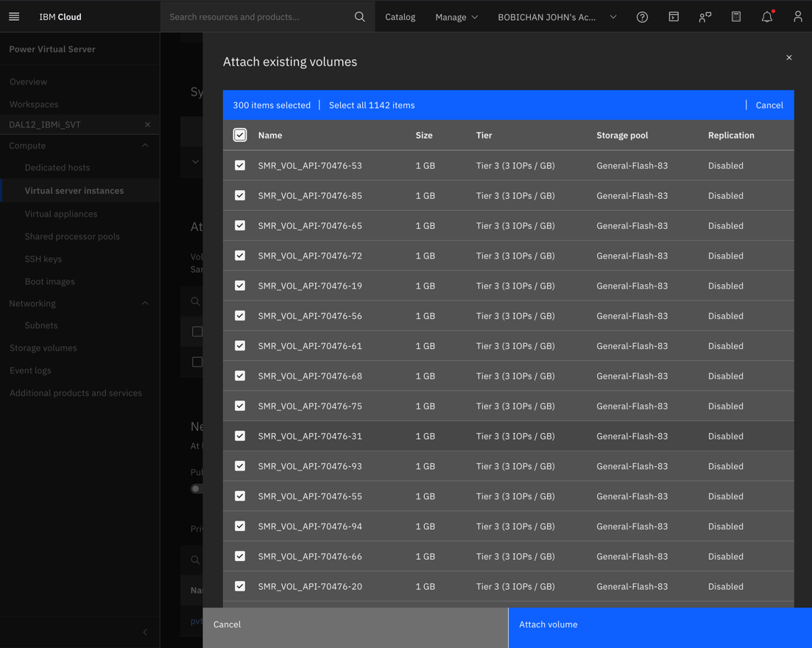Image resolution: width=812 pixels, height=648 pixels.
Task: Open the BOBICHAN JOHN account dropdown
Action: [557, 16]
